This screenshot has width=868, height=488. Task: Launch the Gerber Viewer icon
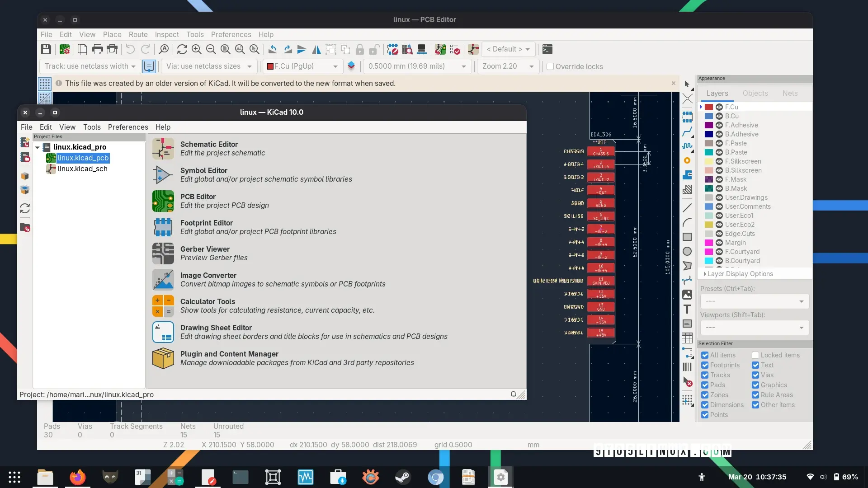tap(163, 253)
